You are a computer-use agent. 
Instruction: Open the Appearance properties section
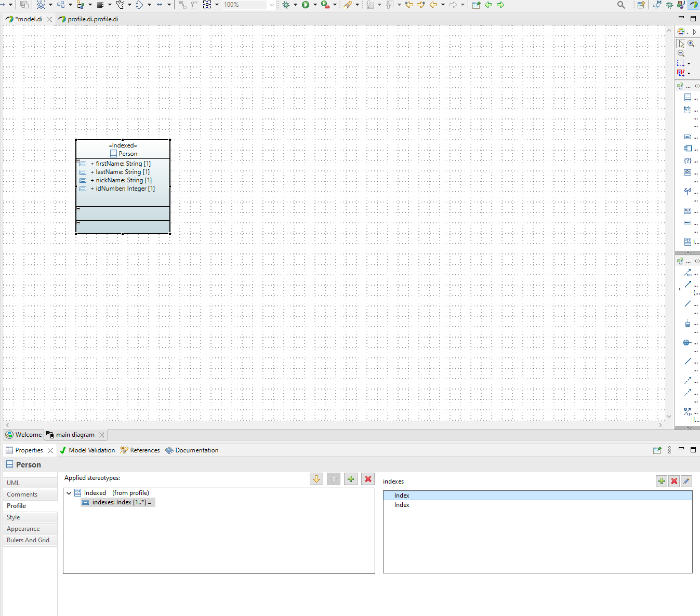click(x=23, y=529)
